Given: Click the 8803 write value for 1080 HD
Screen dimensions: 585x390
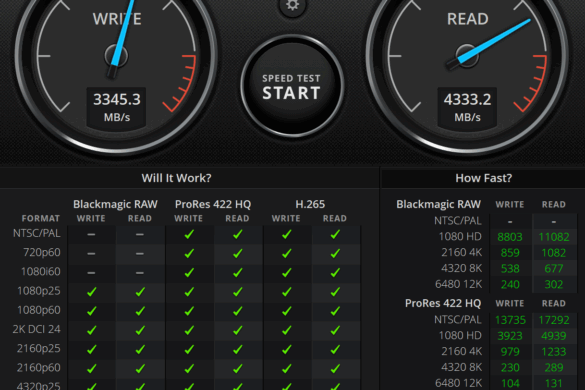Looking at the screenshot, I should pos(510,237).
